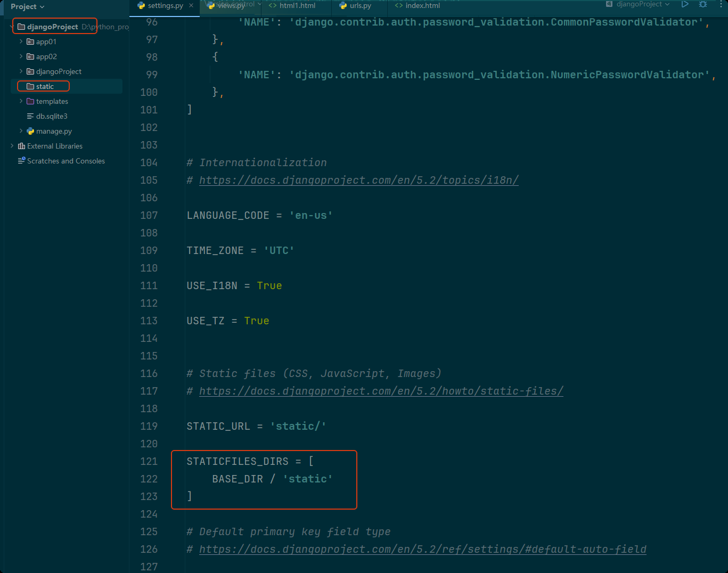Select the db.sqlite3 file icon
728x573 pixels.
click(30, 116)
